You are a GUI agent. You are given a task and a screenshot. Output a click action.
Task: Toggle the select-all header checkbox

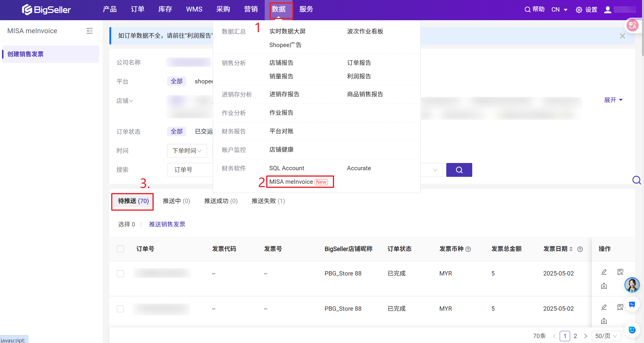click(120, 249)
